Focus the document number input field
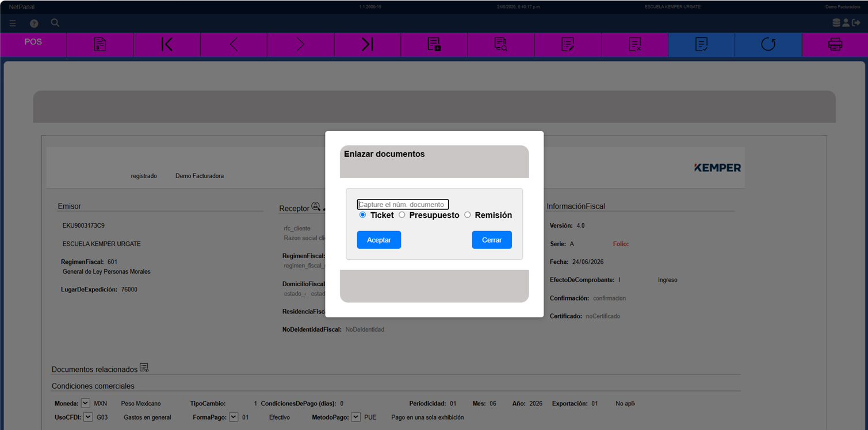Image resolution: width=868 pixels, height=430 pixels. (x=403, y=204)
